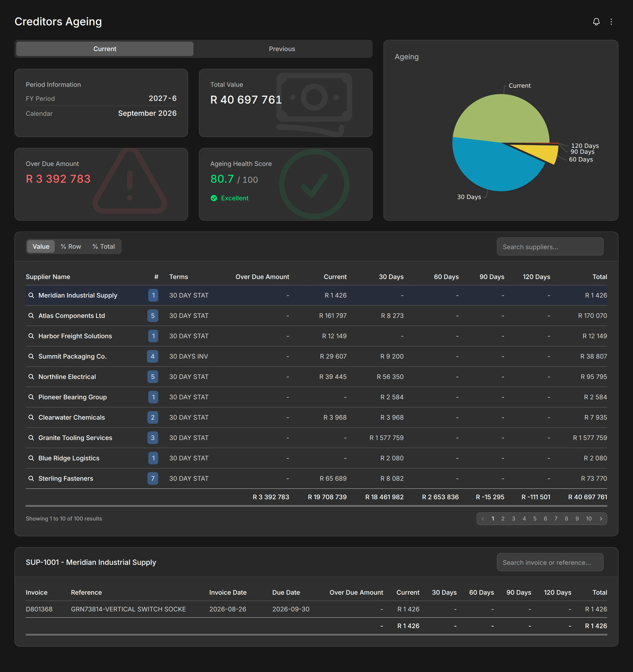
Task: Open the Granite Tooling Services supplier row
Action: point(316,437)
